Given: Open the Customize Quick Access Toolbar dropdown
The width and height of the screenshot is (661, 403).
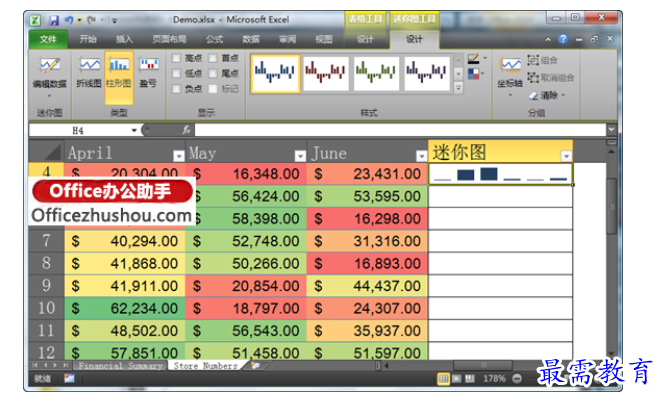Looking at the screenshot, I should [x=114, y=20].
